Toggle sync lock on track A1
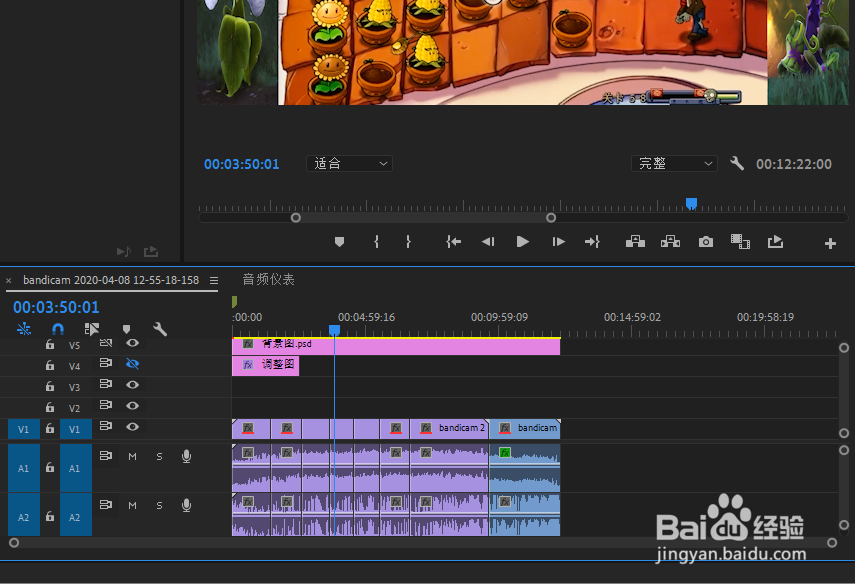This screenshot has width=855, height=584. (106, 455)
